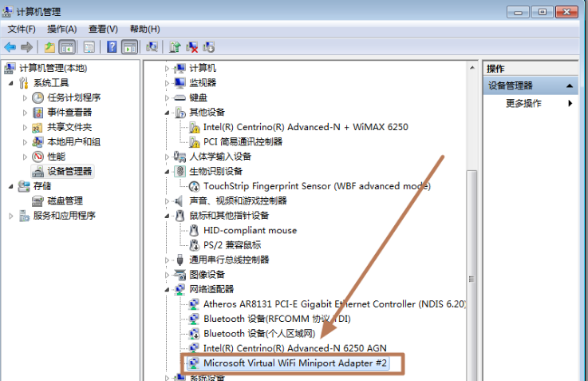Image resolution: width=588 pixels, height=381 pixels.
Task: Open the 查看(V) menu
Action: (x=103, y=29)
